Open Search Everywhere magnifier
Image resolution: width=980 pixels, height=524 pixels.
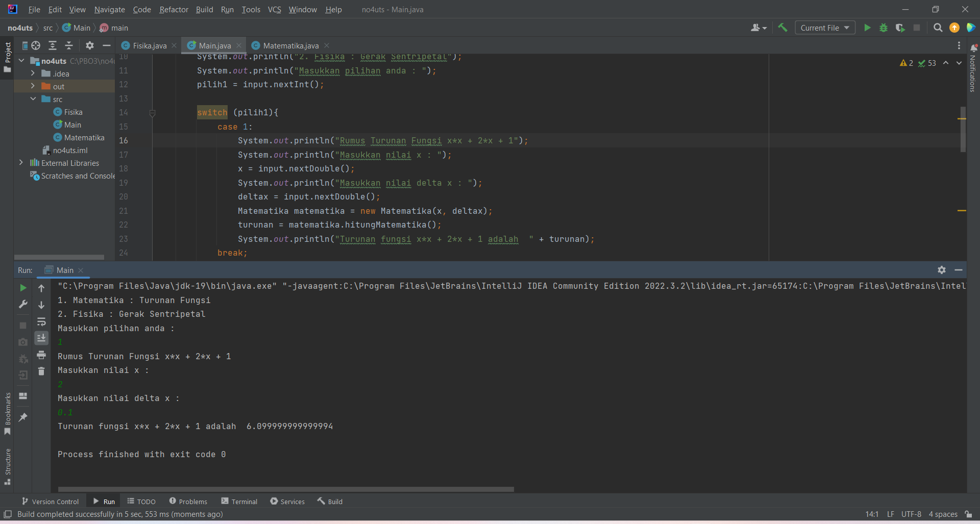tap(938, 28)
